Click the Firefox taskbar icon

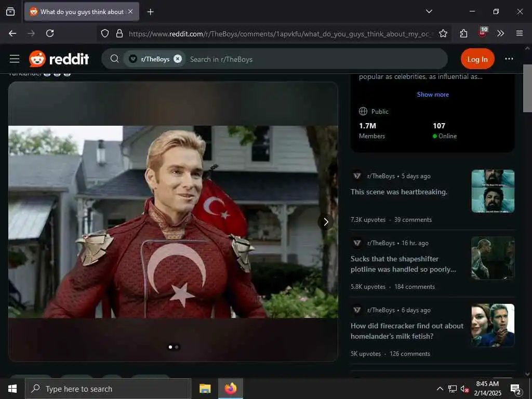pyautogui.click(x=230, y=389)
